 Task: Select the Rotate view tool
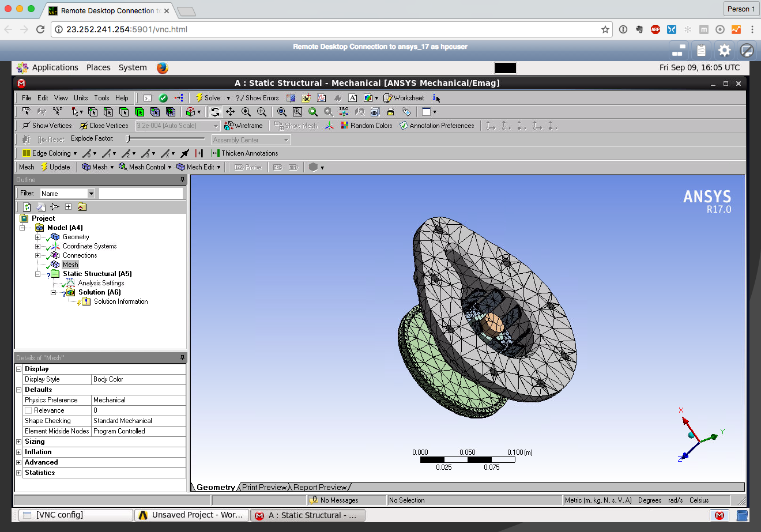[x=215, y=112]
